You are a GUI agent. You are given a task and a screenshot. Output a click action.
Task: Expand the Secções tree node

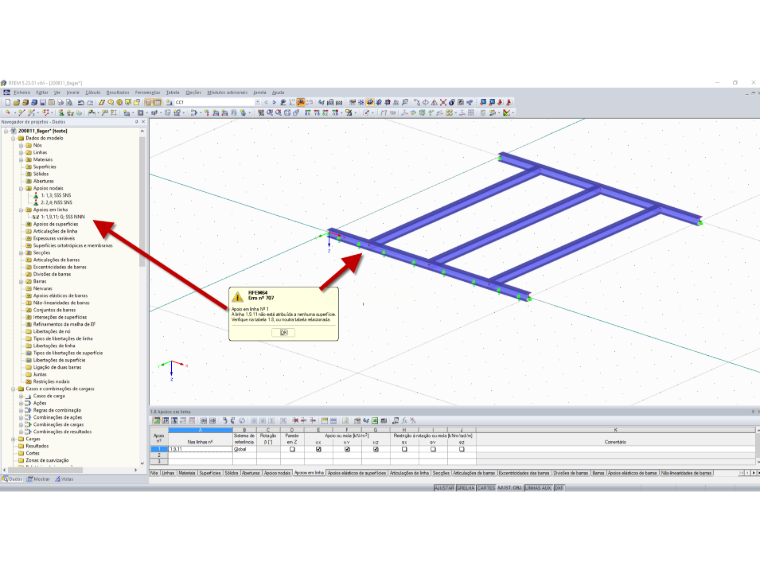click(21, 253)
